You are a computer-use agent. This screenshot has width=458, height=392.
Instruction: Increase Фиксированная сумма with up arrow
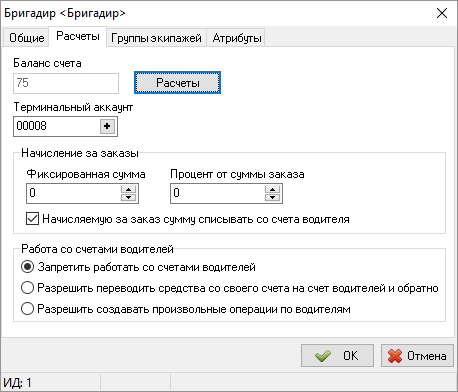pos(128,189)
